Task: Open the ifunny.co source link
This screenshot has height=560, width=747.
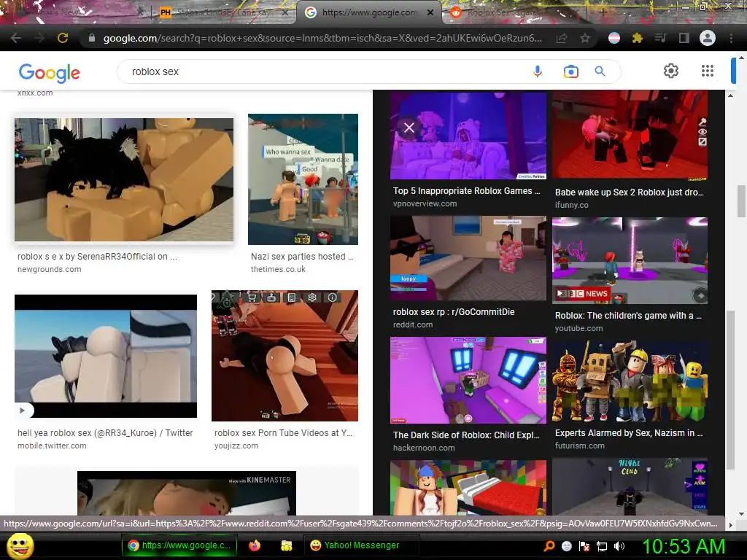Action: (572, 205)
